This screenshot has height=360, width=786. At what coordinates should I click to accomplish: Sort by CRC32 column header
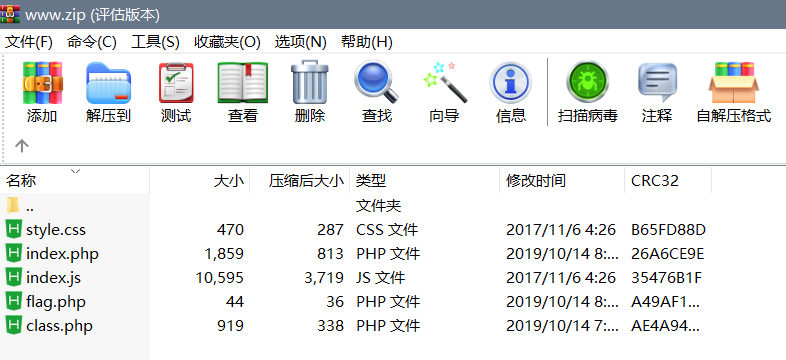[x=668, y=181]
